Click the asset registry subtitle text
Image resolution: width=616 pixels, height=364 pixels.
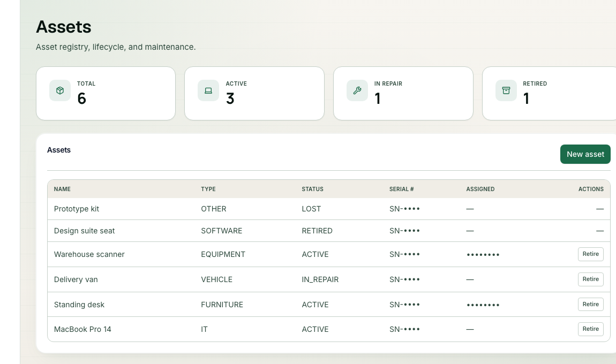pyautogui.click(x=116, y=47)
